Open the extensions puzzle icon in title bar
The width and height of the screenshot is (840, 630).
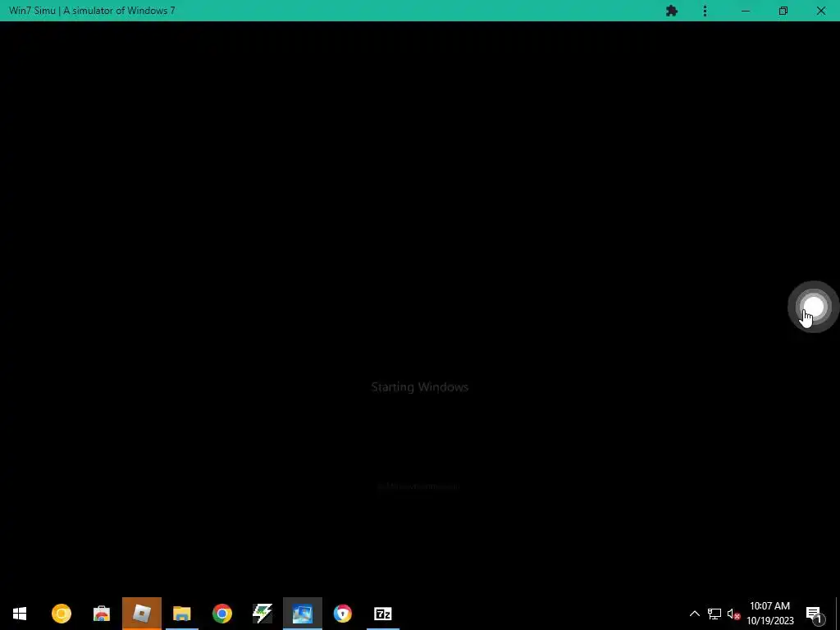(672, 11)
